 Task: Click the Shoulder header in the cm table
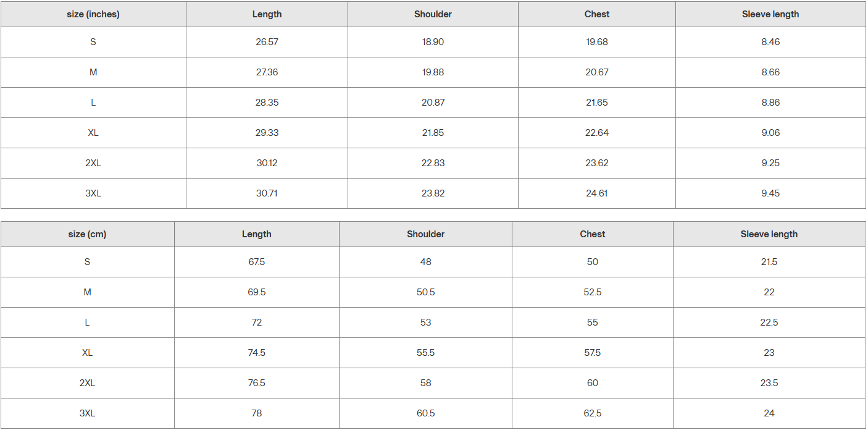[x=425, y=234]
